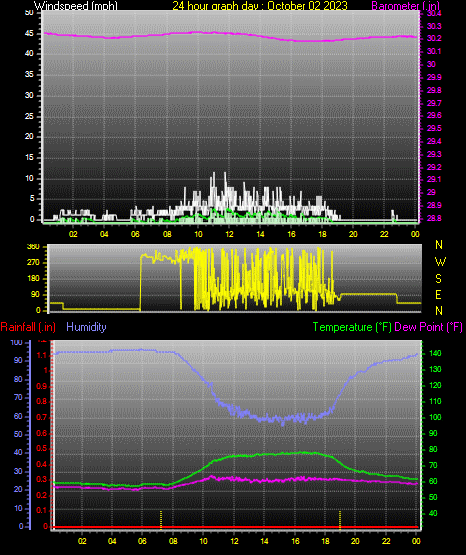Click the Rainfall (in) legend label
Viewport: 466px width, 555px height.
point(28,327)
